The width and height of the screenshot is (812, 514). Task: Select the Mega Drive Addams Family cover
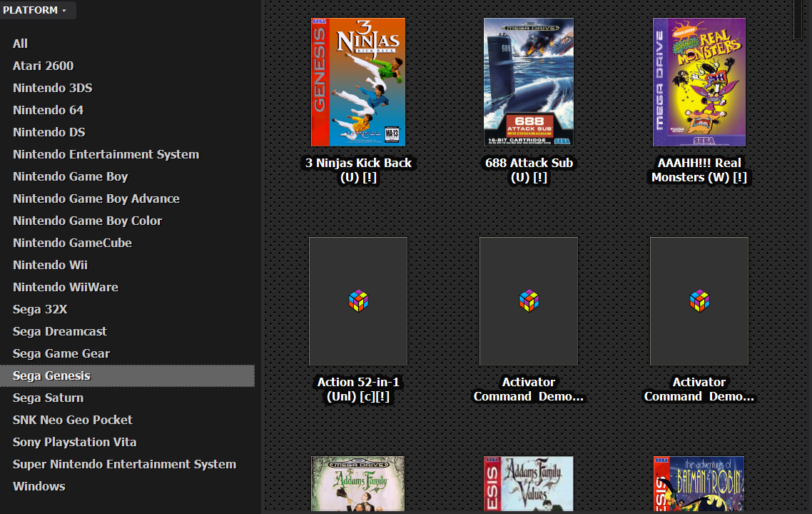point(358,484)
